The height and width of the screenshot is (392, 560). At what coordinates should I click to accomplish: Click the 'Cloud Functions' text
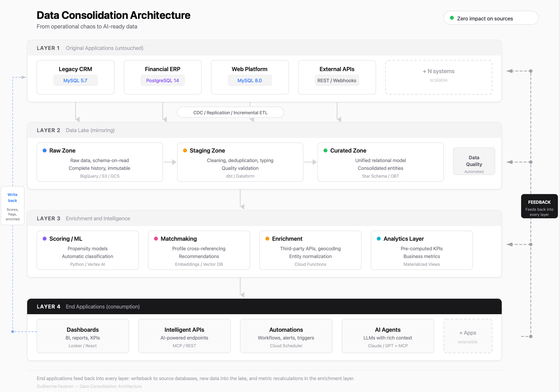tap(310, 264)
